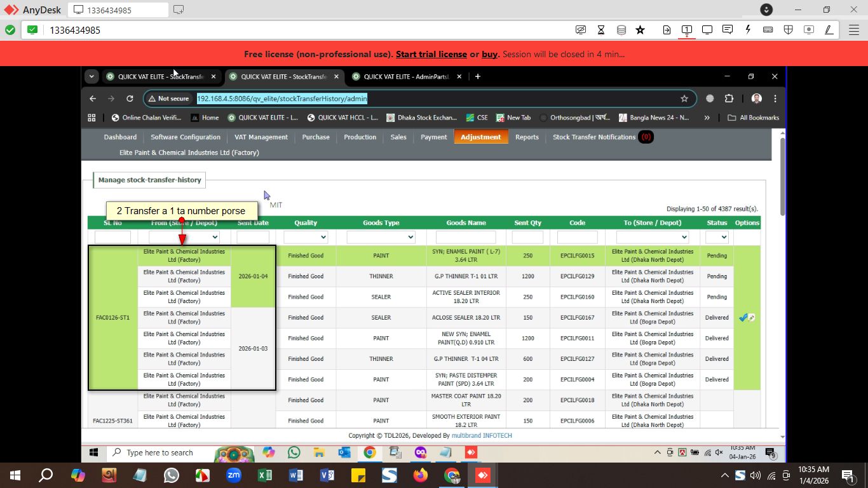Screen dimensions: 868x488
Task: Open the multibrand INFOTECH footer link
Action: [x=481, y=436]
